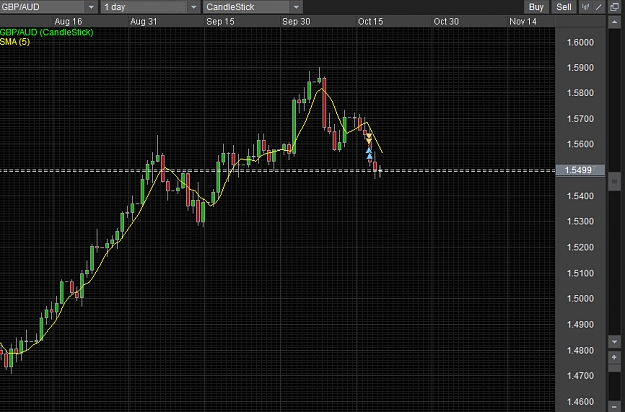Click the 1.5900 price axis label
The height and width of the screenshot is (412, 625).
580,68
